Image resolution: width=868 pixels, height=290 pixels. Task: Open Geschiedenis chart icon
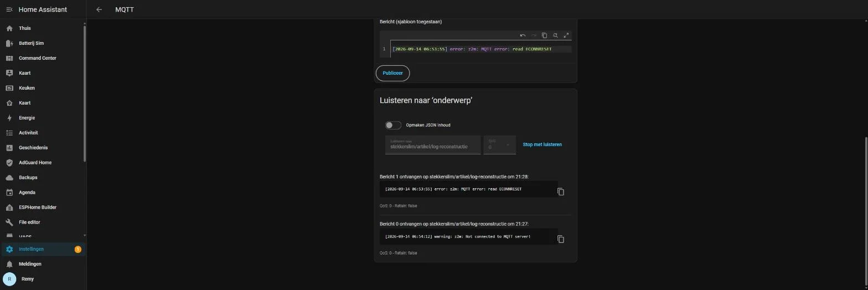9,148
